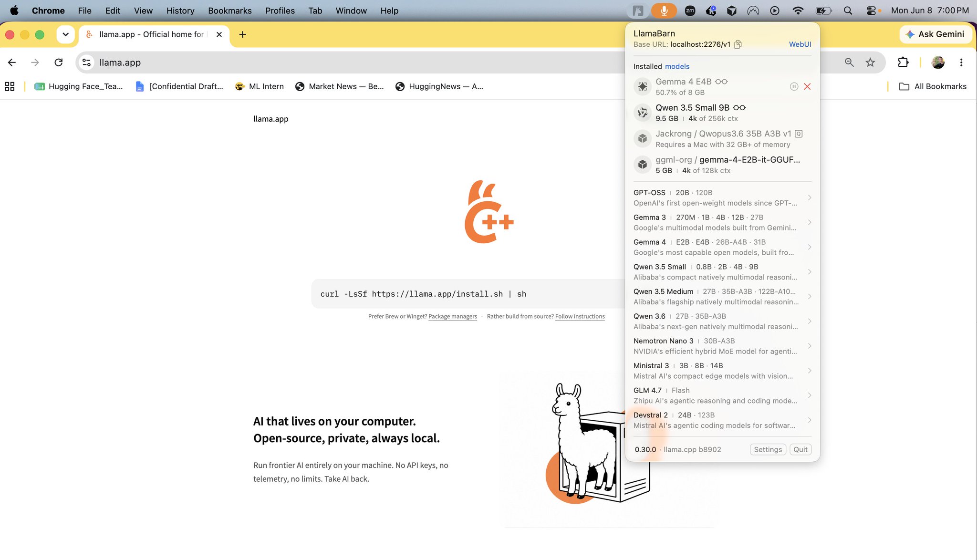Viewport: 977px width, 560px height.
Task: Click the Wi-Fi status icon
Action: tap(798, 10)
